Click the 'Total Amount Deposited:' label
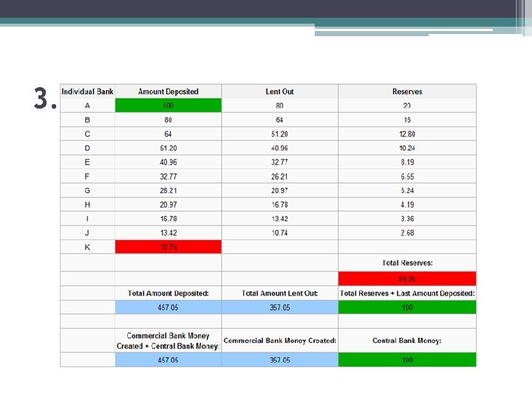 [168, 293]
